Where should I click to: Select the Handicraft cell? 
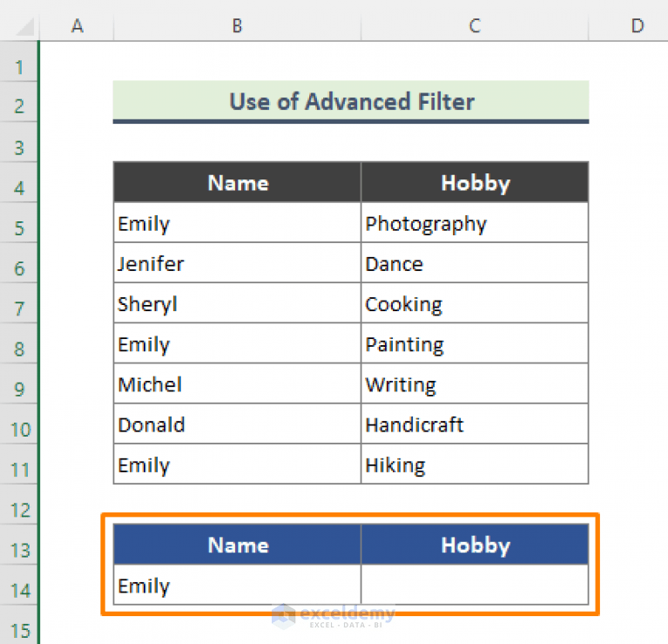(475, 424)
